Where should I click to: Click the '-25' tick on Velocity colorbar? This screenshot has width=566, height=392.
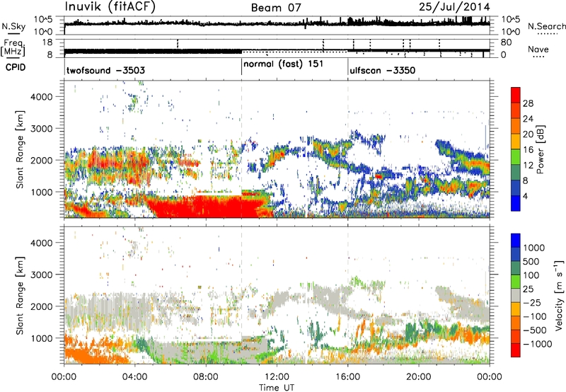pos(531,302)
